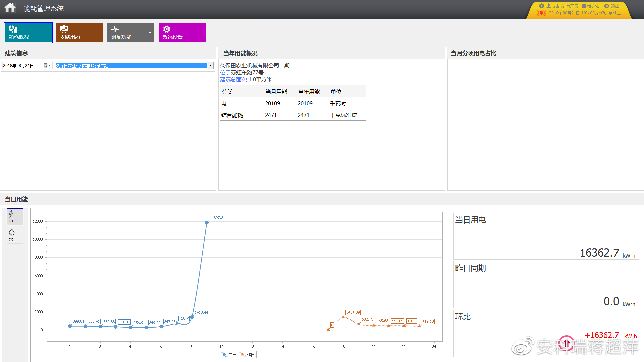Click the home icon in title bar

(10, 8)
